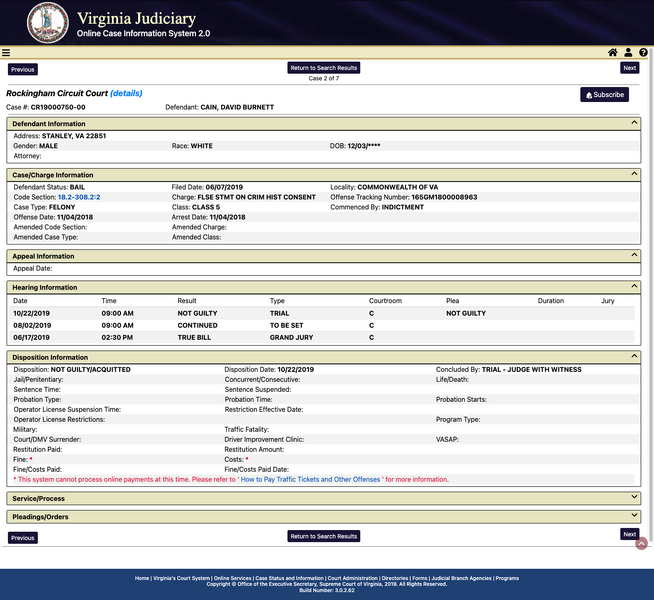Expand the Pleadings/Orders section
Image resolution: width=654 pixels, height=600 pixels.
pos(634,515)
